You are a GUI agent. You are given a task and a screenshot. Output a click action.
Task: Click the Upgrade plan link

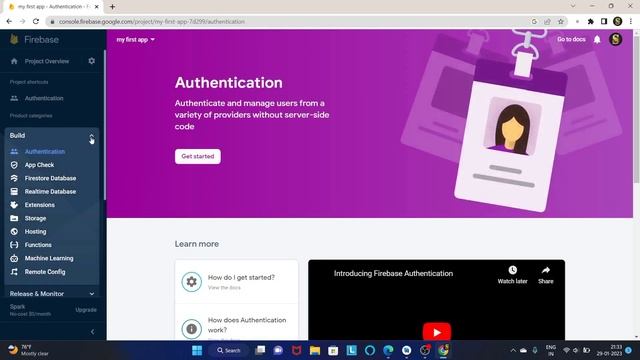tap(86, 310)
